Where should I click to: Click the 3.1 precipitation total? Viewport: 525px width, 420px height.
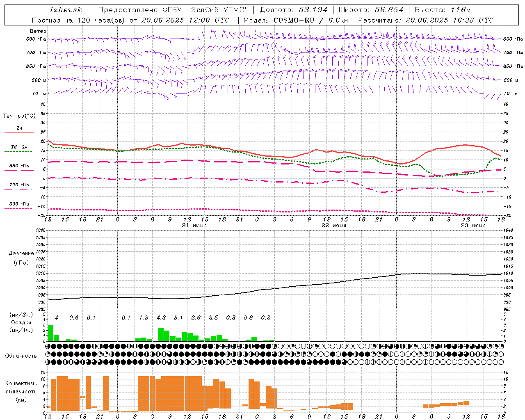point(178,317)
